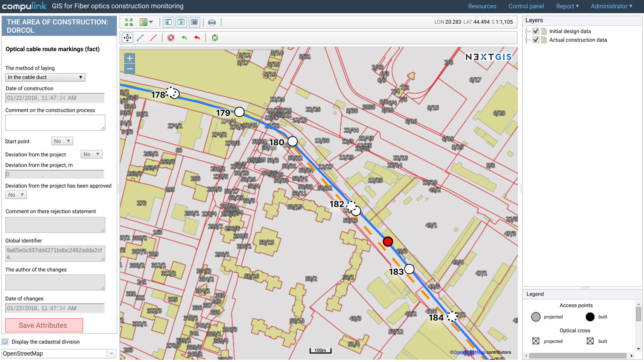644x362 pixels.
Task: Activate the blue line drawing tool
Action: 141,38
